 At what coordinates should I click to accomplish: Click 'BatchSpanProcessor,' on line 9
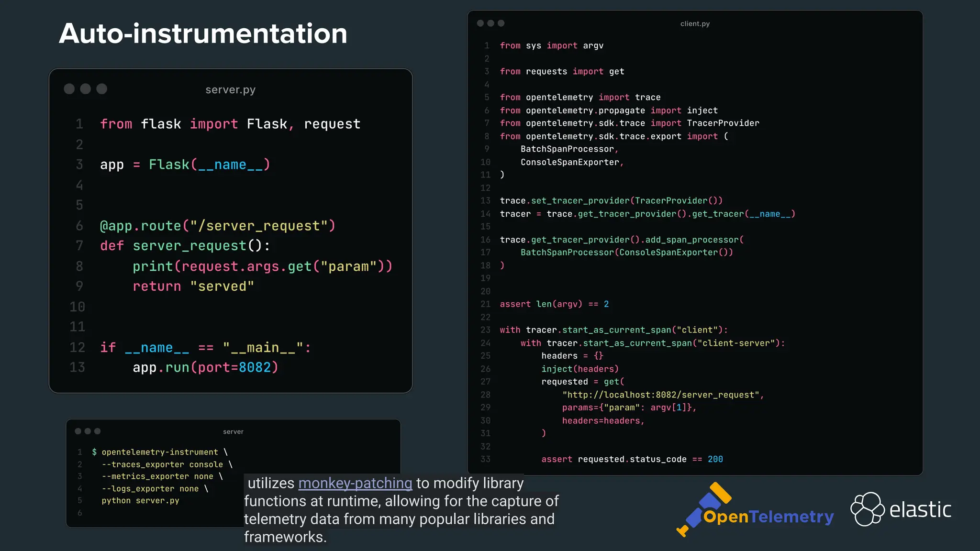point(569,149)
